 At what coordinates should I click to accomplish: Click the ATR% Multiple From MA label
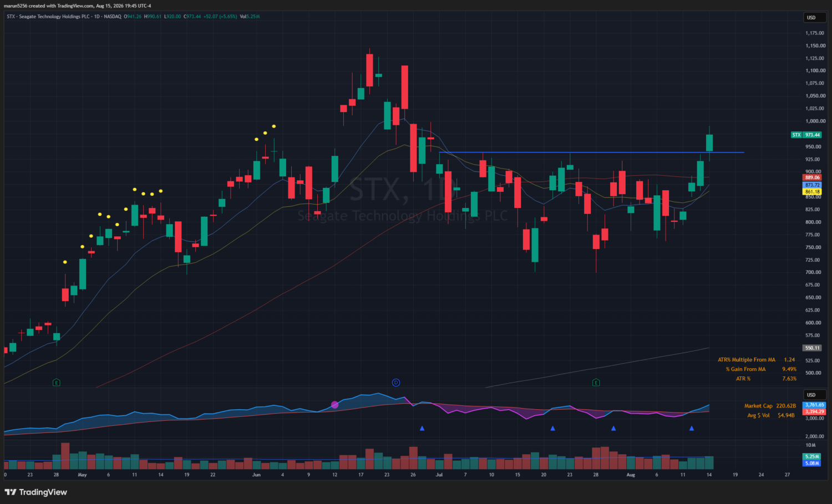pos(747,360)
